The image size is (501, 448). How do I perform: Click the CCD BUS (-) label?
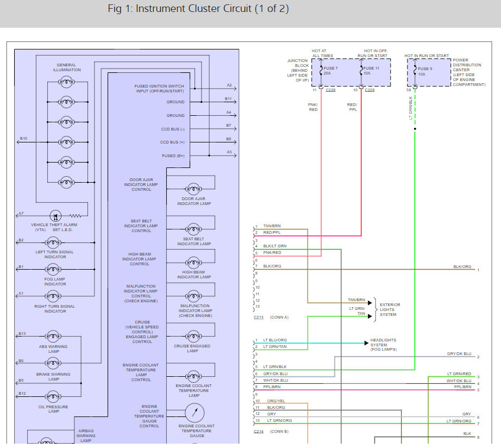pyautogui.click(x=173, y=129)
